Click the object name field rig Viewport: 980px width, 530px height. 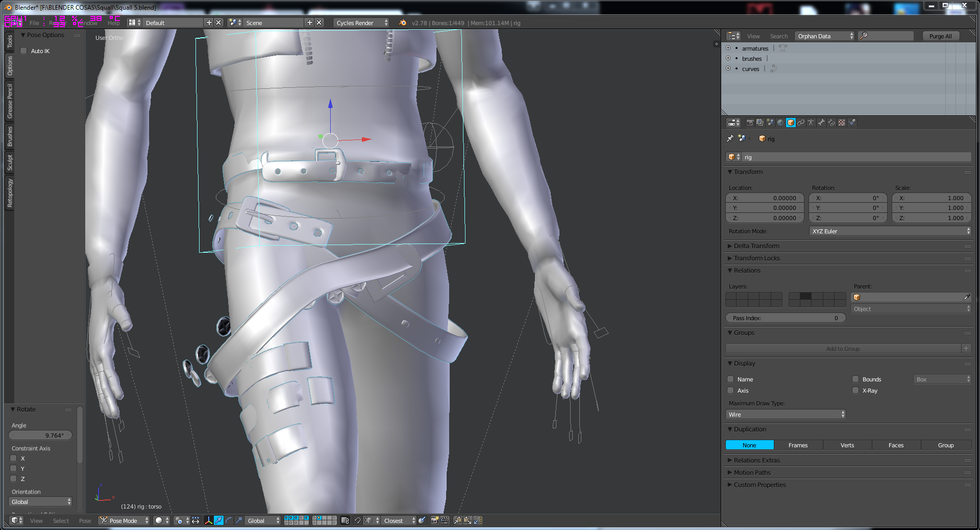tap(856, 157)
